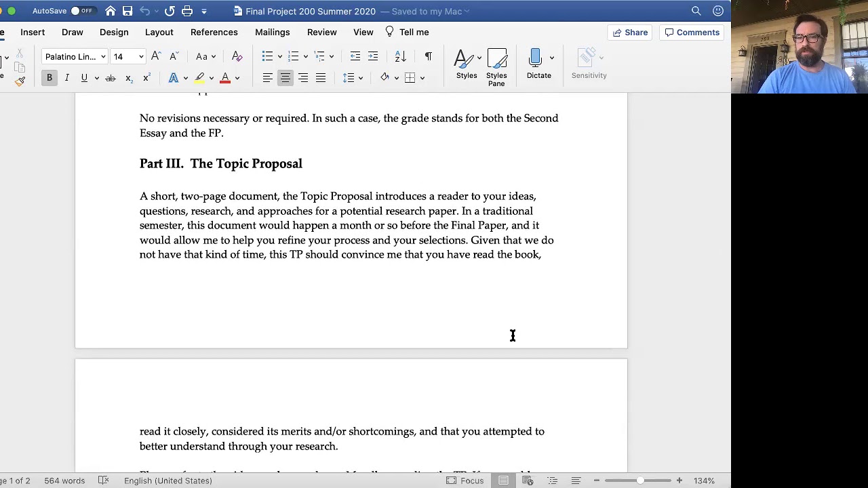Print the document using printer icon

point(187,11)
